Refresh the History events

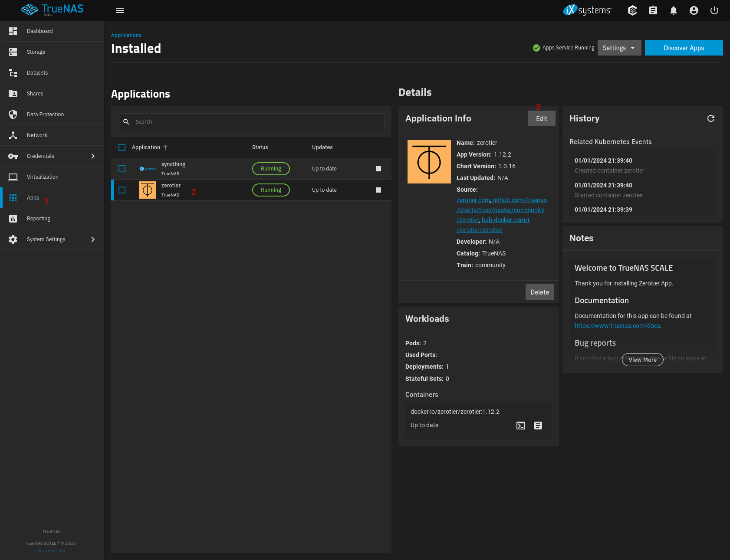pyautogui.click(x=710, y=118)
